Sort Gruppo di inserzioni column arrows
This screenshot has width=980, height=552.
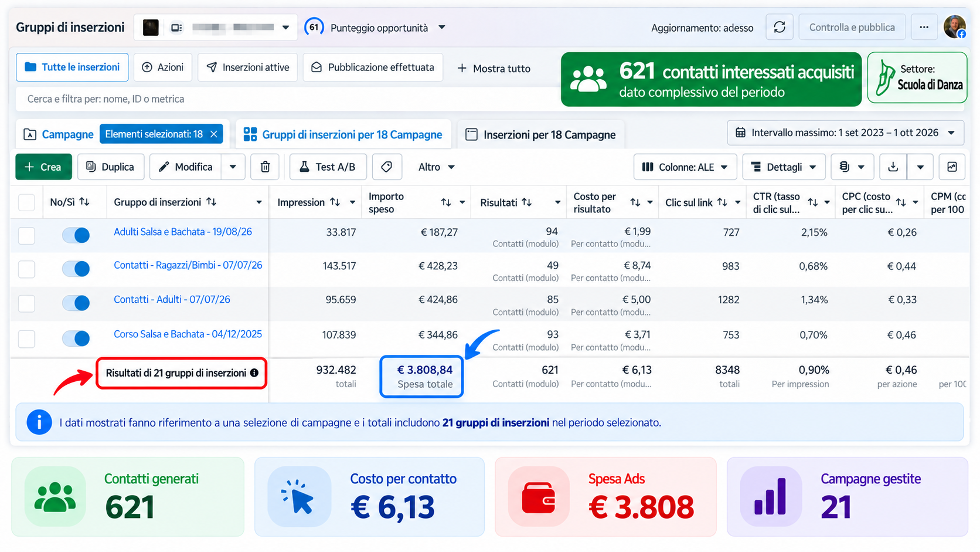click(211, 202)
